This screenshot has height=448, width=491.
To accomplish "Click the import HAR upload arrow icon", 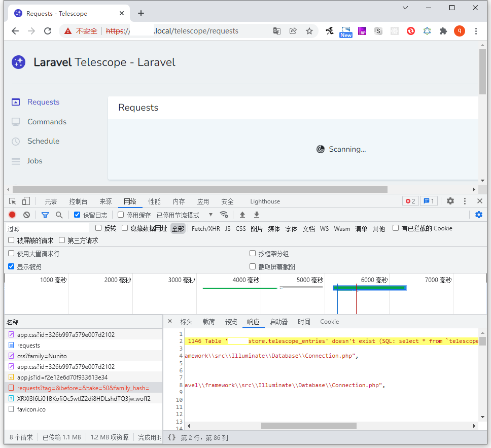I will [x=242, y=215].
